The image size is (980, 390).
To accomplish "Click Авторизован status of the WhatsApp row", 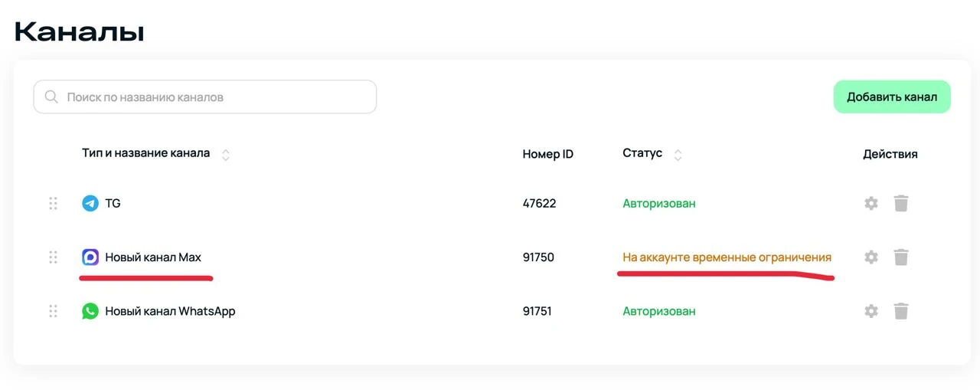I will pyautogui.click(x=659, y=311).
